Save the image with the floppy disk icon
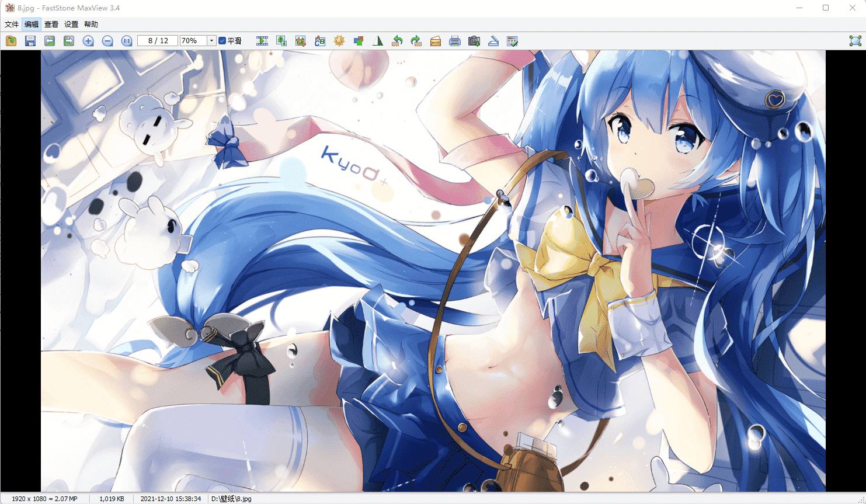Image resolution: width=866 pixels, height=504 pixels. 30,41
